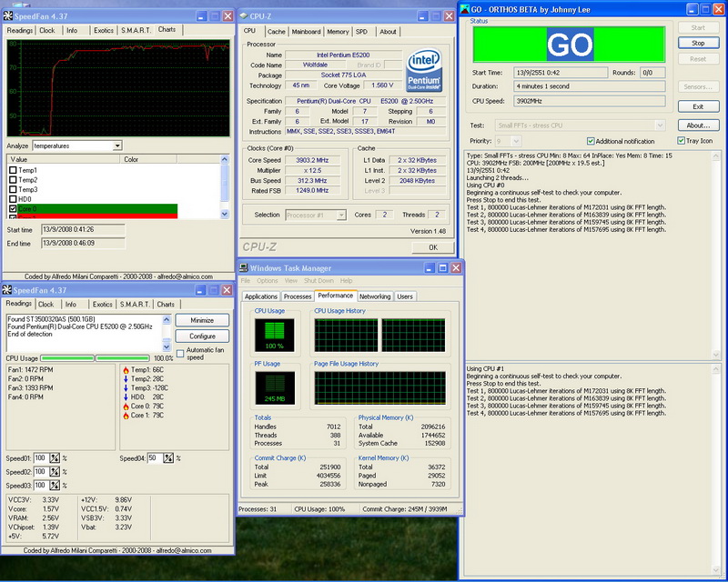The width and height of the screenshot is (728, 582).
Task: Click the Configure button in SpeedFan
Action: tap(202, 336)
